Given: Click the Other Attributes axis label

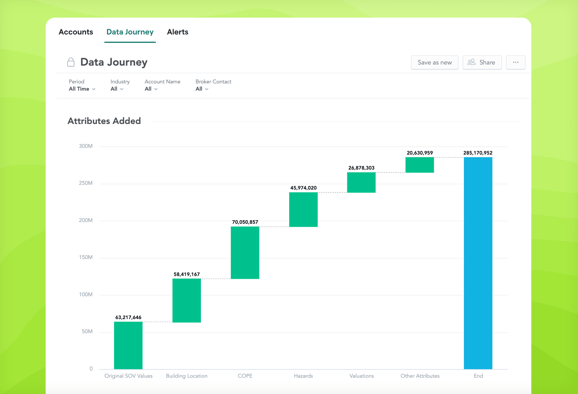Looking at the screenshot, I should [420, 376].
